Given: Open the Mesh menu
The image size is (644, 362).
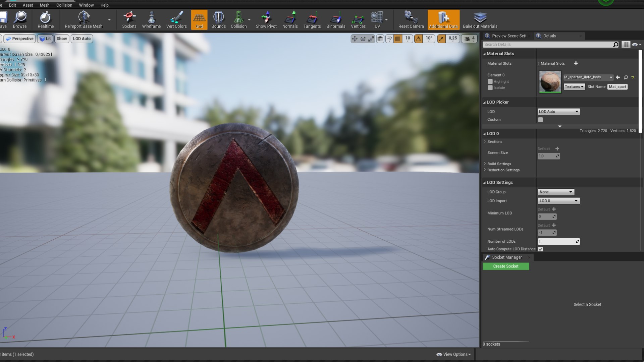Looking at the screenshot, I should click(45, 5).
